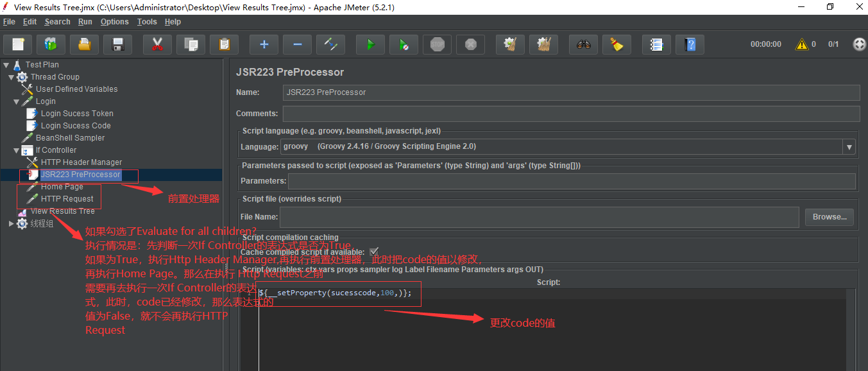Toggle Cache compiled script if available
Viewport: 868px width, 371px height.
point(374,252)
